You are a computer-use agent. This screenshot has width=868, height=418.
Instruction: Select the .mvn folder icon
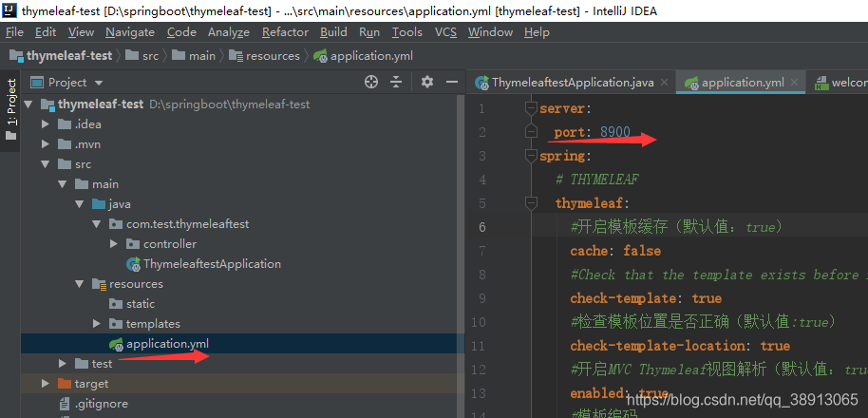(x=65, y=144)
